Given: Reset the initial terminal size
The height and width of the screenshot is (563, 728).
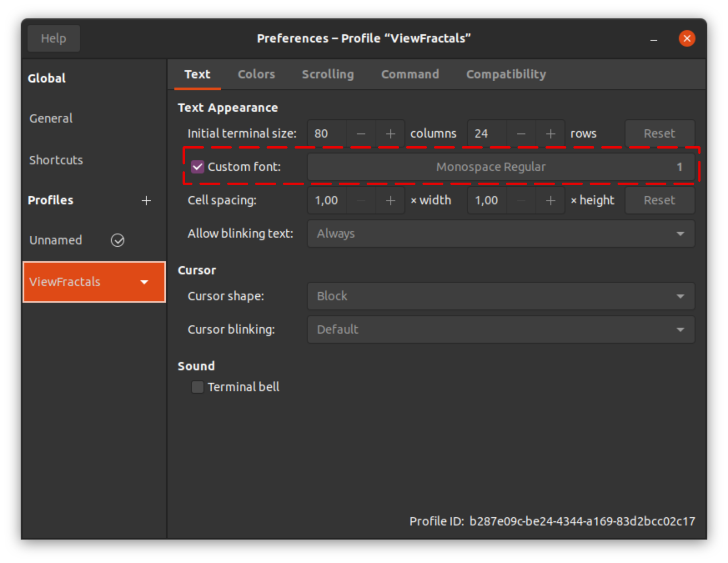Looking at the screenshot, I should [x=660, y=133].
